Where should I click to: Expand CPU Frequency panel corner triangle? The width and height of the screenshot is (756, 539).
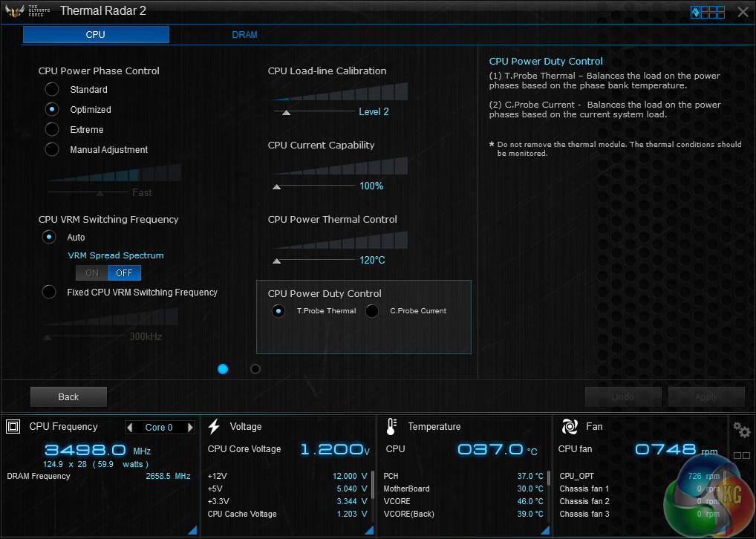[192, 530]
